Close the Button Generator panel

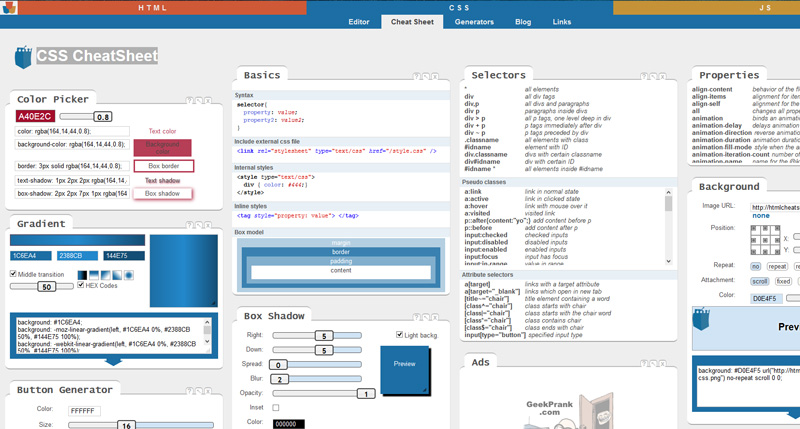[208, 391]
